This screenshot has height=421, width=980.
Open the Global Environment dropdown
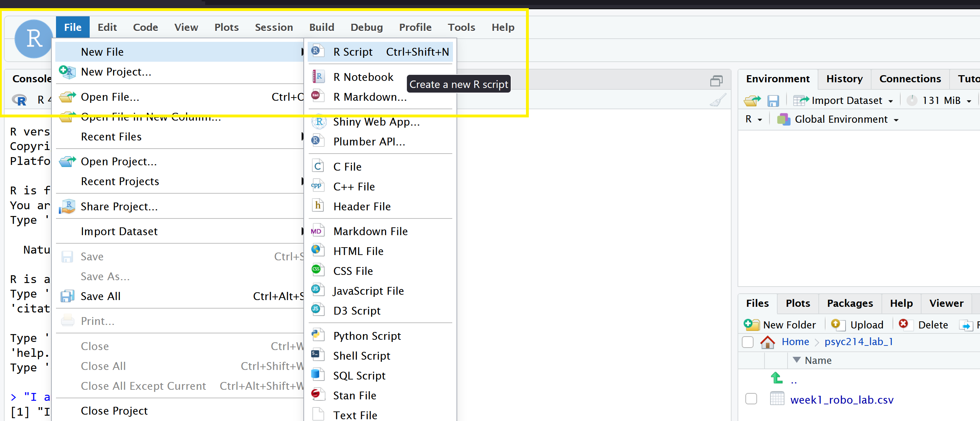pyautogui.click(x=838, y=120)
